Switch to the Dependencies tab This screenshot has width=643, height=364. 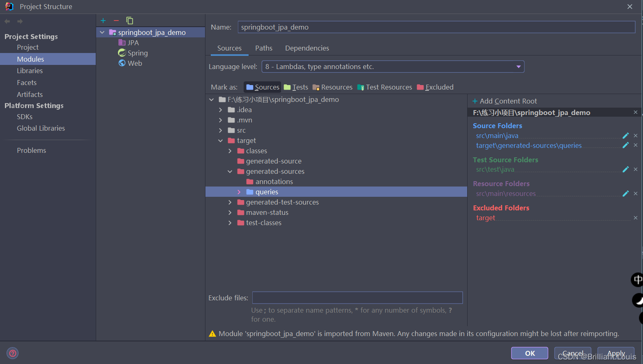307,48
